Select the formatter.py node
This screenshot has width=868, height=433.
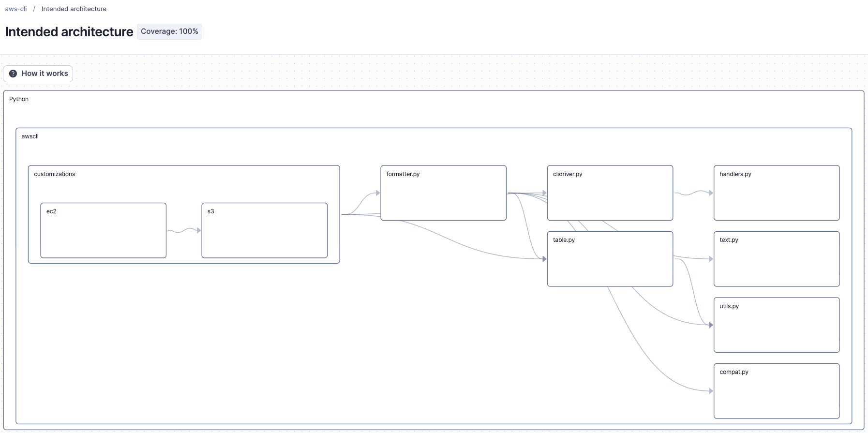[x=444, y=193]
